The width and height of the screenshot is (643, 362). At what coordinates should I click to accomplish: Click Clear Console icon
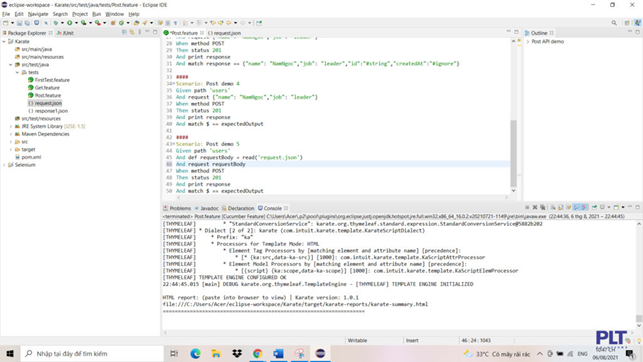[x=553, y=207]
